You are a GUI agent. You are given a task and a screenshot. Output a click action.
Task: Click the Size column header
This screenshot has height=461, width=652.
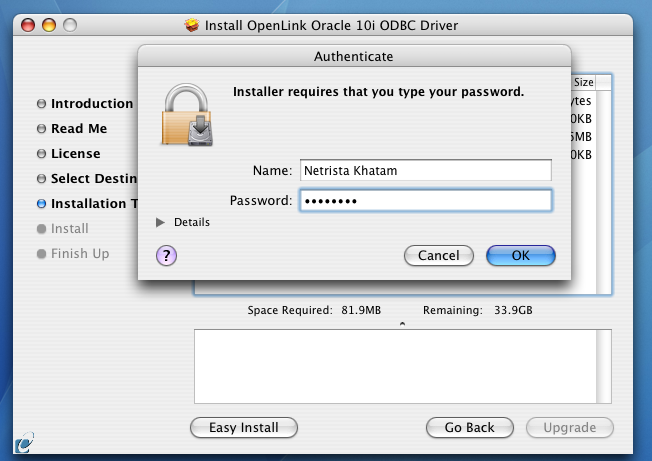(583, 82)
